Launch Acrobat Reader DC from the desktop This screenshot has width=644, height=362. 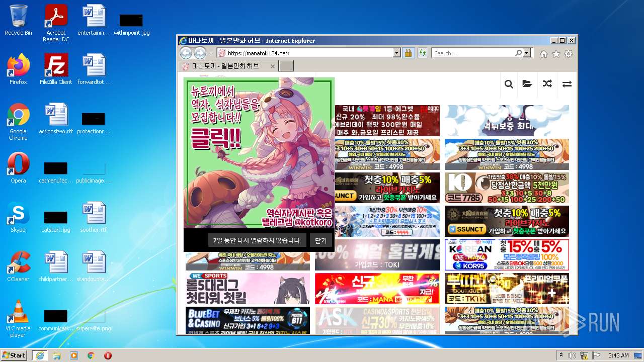pos(56,23)
